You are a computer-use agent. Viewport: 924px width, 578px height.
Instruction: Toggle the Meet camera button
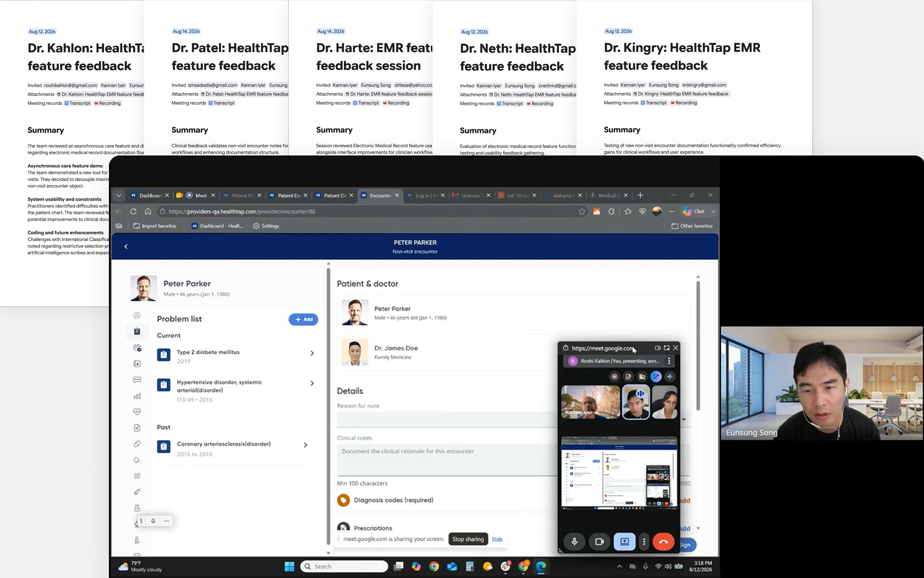pyautogui.click(x=599, y=541)
